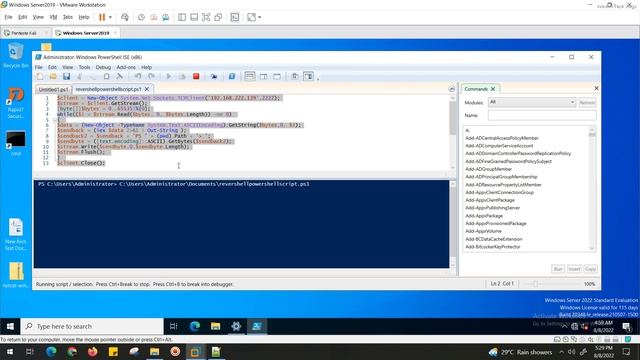Open ISE Edit menu
This screenshot has height=360, width=640.
(x=52, y=67)
